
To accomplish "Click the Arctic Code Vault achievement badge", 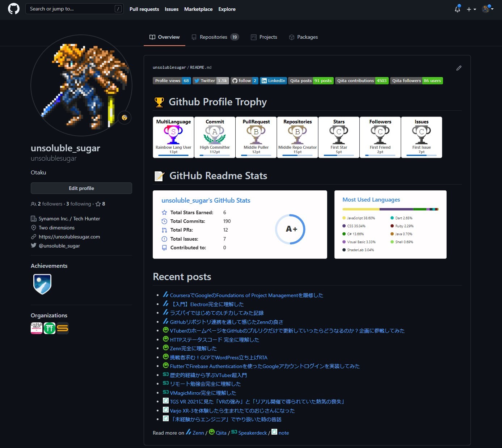I will 42,284.
